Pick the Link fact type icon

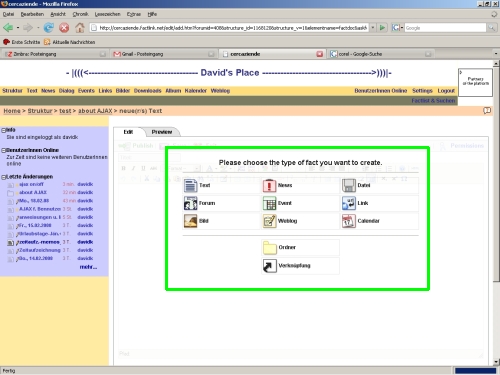[349, 203]
